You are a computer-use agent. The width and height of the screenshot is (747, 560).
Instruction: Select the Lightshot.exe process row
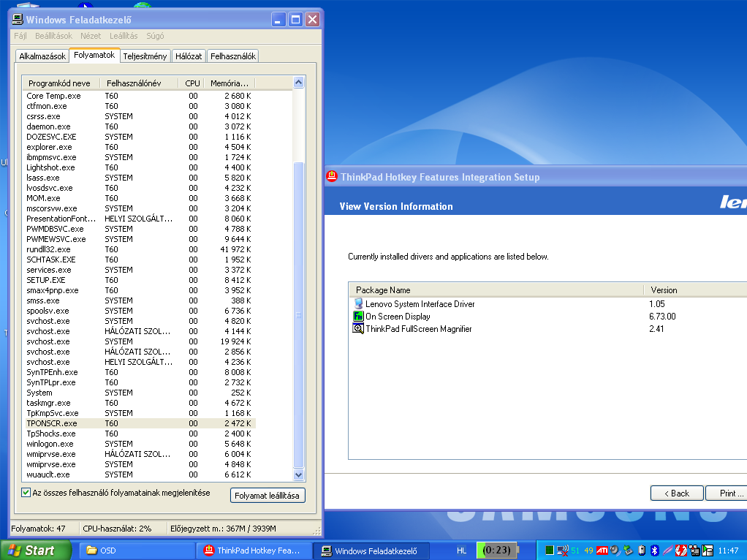(x=140, y=167)
